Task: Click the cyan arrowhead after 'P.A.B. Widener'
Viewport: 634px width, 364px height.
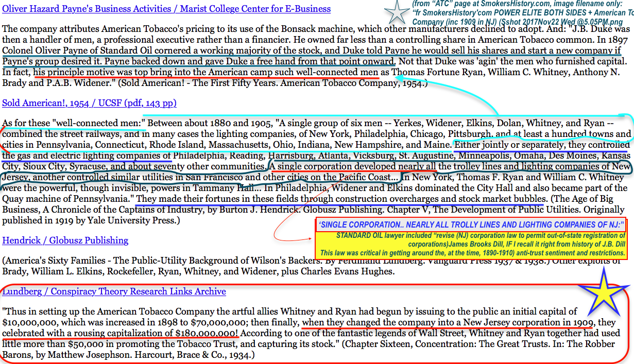Action: point(399,77)
